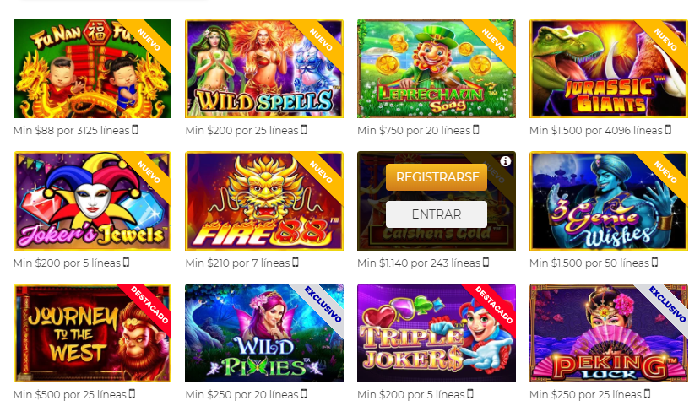Open the Wild Spells game thumbnail
This screenshot has width=694, height=404.
264,69
